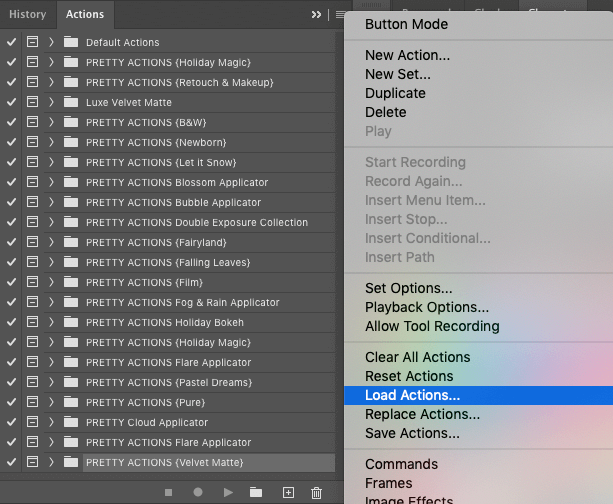
Task: Click folder icon of PRETTY Cloud Applicator
Action: tap(71, 422)
